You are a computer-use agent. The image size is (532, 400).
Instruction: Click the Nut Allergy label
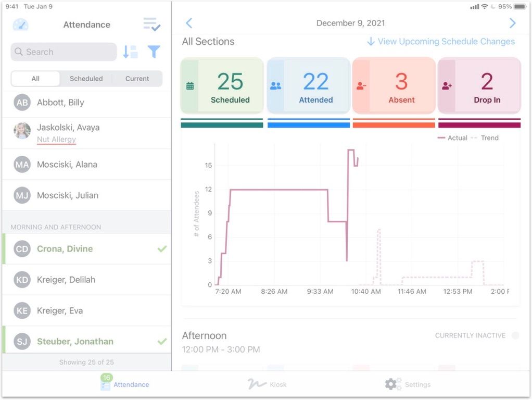(56, 139)
